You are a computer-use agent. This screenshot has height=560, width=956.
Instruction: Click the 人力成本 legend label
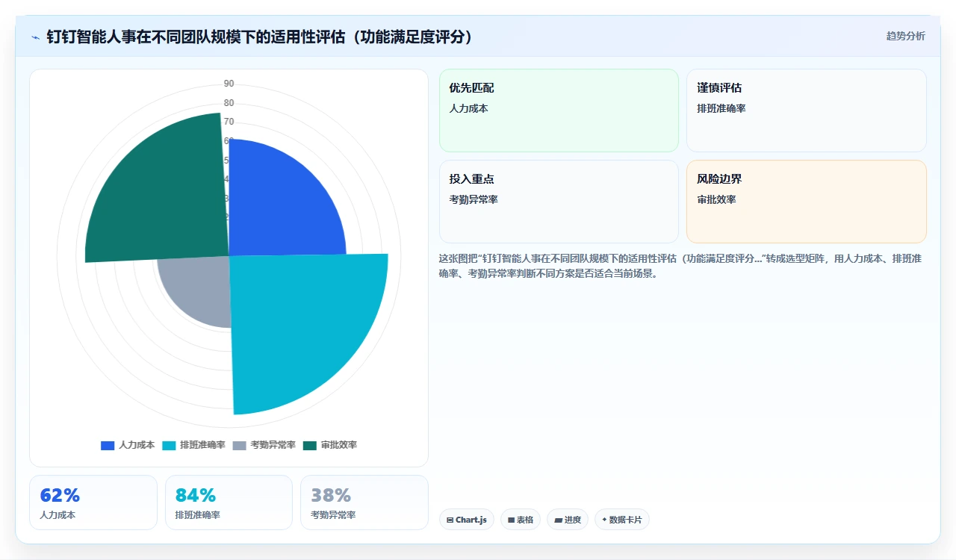(x=137, y=445)
